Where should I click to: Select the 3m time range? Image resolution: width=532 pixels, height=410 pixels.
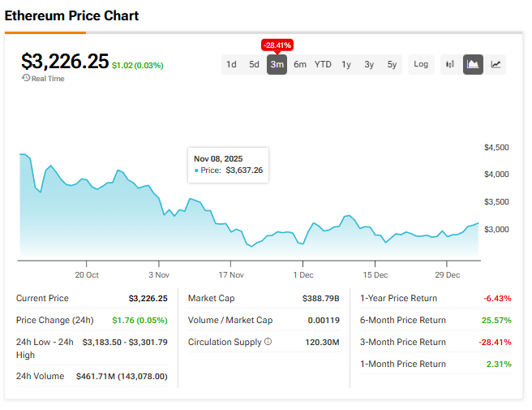click(277, 64)
